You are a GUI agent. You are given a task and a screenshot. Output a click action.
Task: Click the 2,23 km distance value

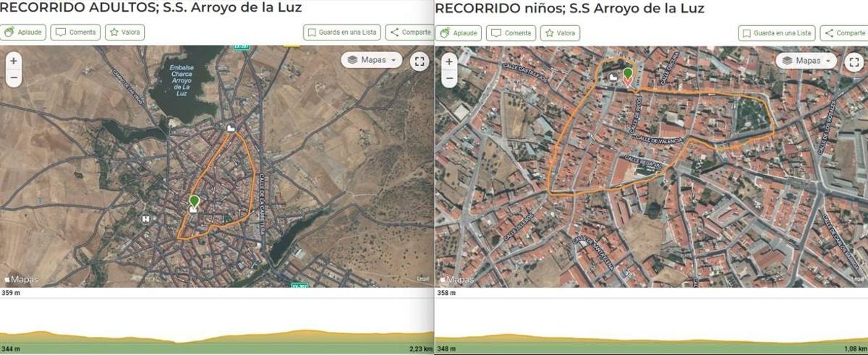pyautogui.click(x=421, y=349)
